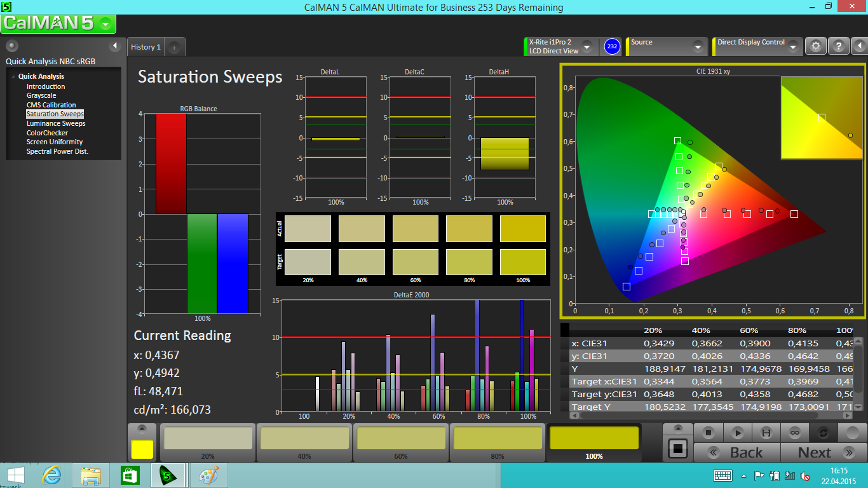
Task: Select the 40% yellow saturation pattern button
Action: [x=304, y=443]
